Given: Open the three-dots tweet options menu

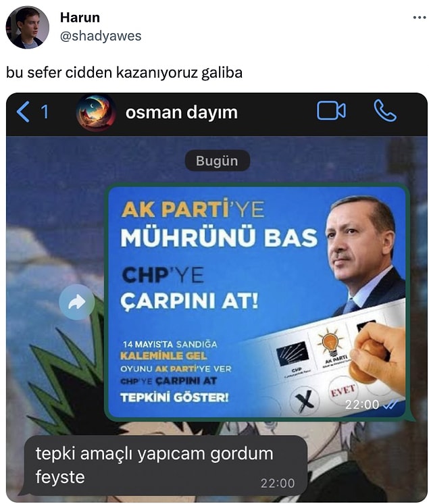Looking at the screenshot, I should point(420,18).
